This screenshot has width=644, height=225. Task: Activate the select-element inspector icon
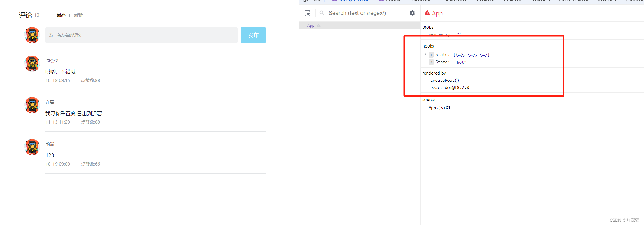307,13
